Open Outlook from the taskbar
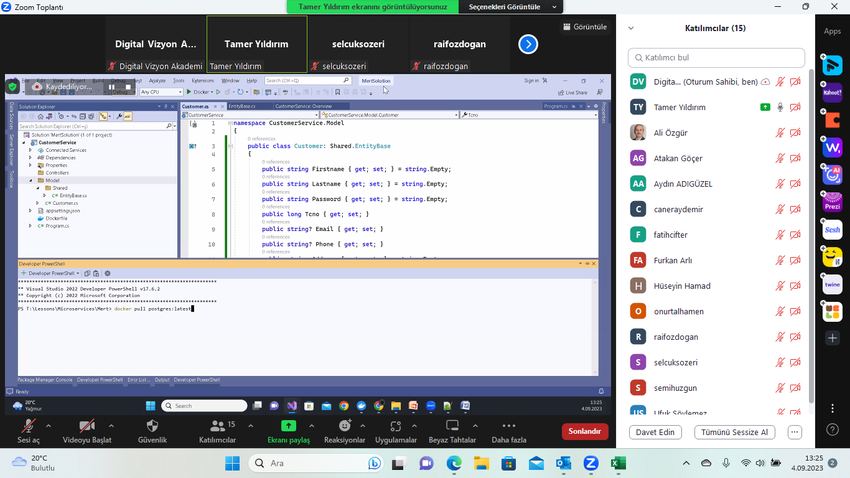This screenshot has height=478, width=850. 563,463
